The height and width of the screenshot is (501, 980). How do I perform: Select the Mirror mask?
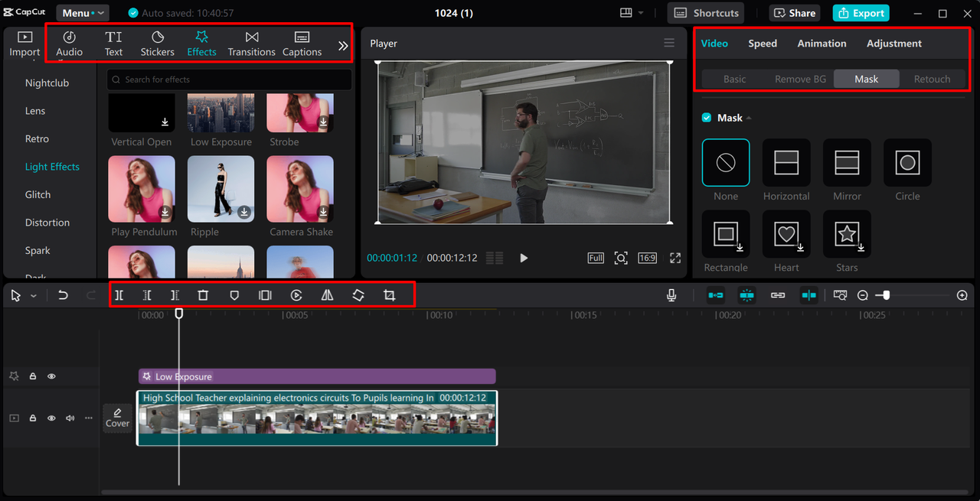pos(847,162)
